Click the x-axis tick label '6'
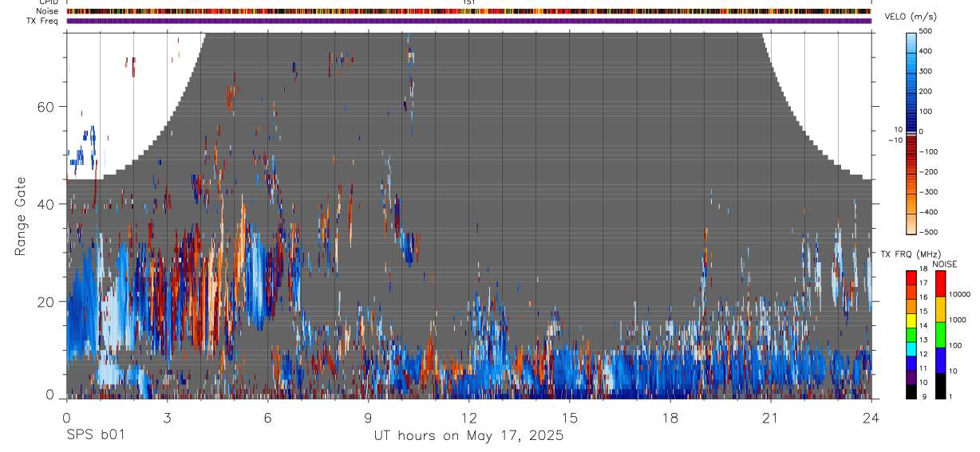Screen dimensions: 980x452 pos(267,417)
